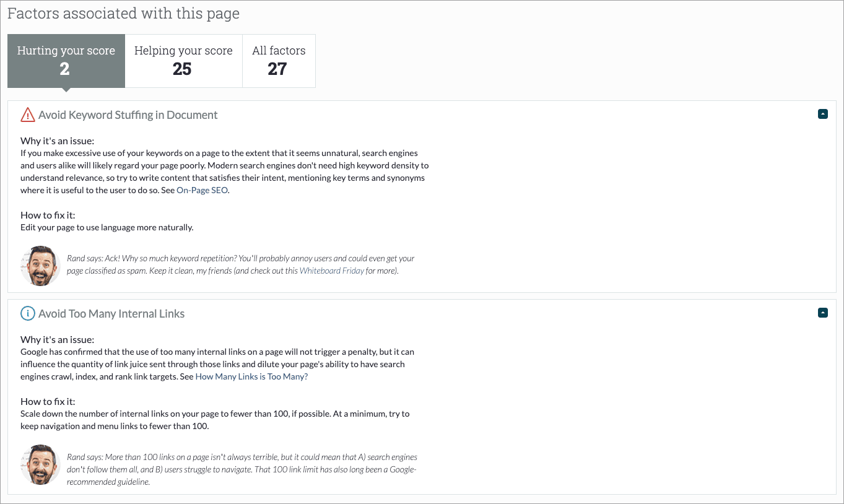
Task: Select the Hurting your score tab
Action: pyautogui.click(x=66, y=61)
